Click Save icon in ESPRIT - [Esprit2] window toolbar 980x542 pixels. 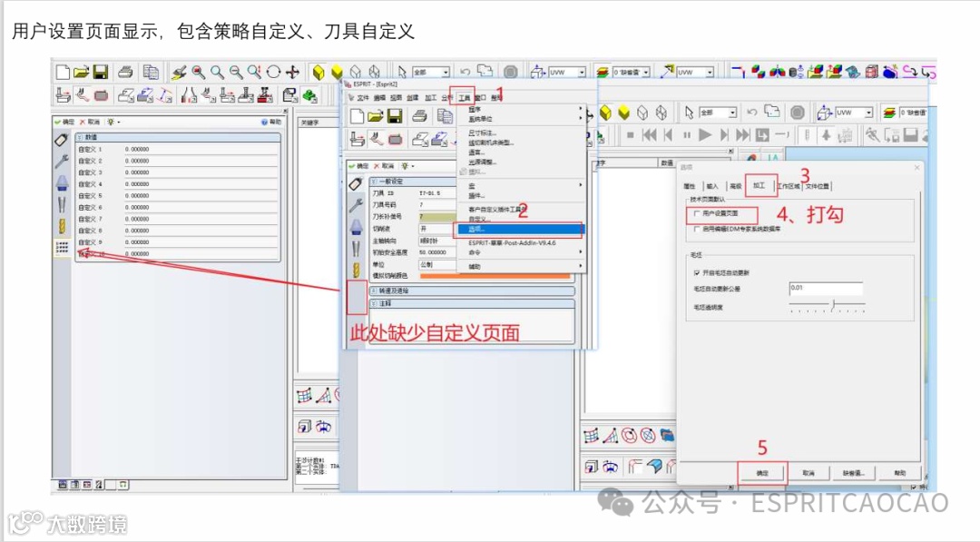point(395,116)
